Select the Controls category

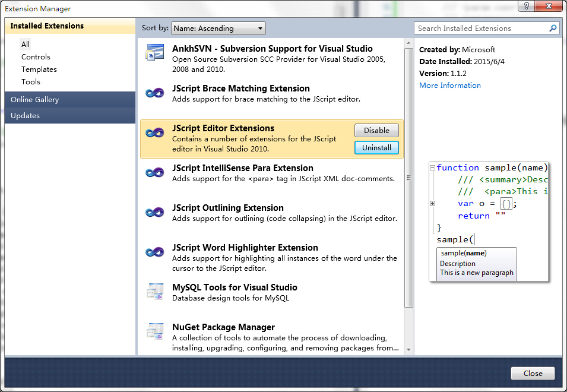coord(36,57)
